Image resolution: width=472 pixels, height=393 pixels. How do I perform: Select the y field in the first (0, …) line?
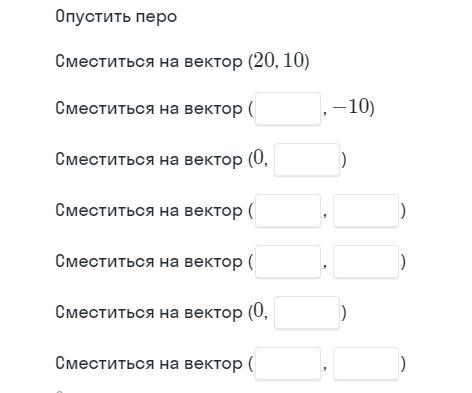(x=307, y=160)
